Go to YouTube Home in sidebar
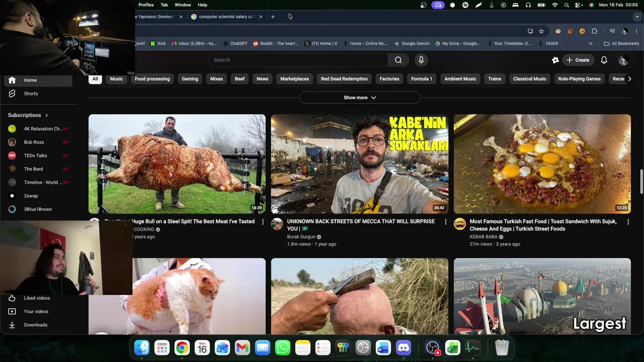644x362 pixels. tap(38, 80)
